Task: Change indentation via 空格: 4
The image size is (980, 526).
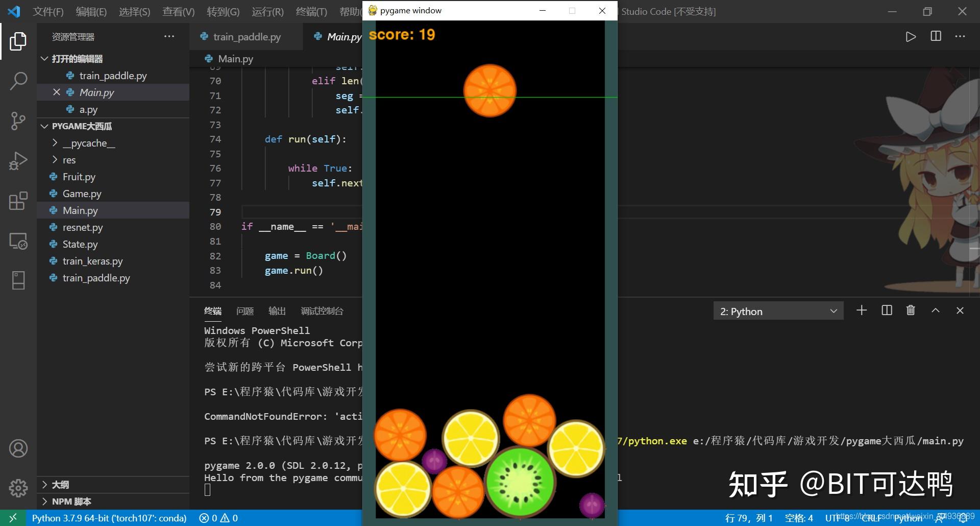Action: (799, 518)
